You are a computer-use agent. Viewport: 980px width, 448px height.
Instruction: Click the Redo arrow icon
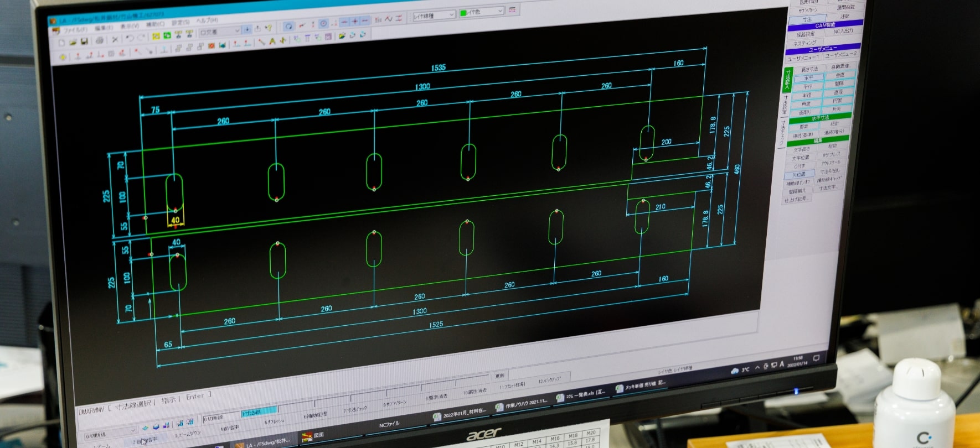[x=141, y=38]
